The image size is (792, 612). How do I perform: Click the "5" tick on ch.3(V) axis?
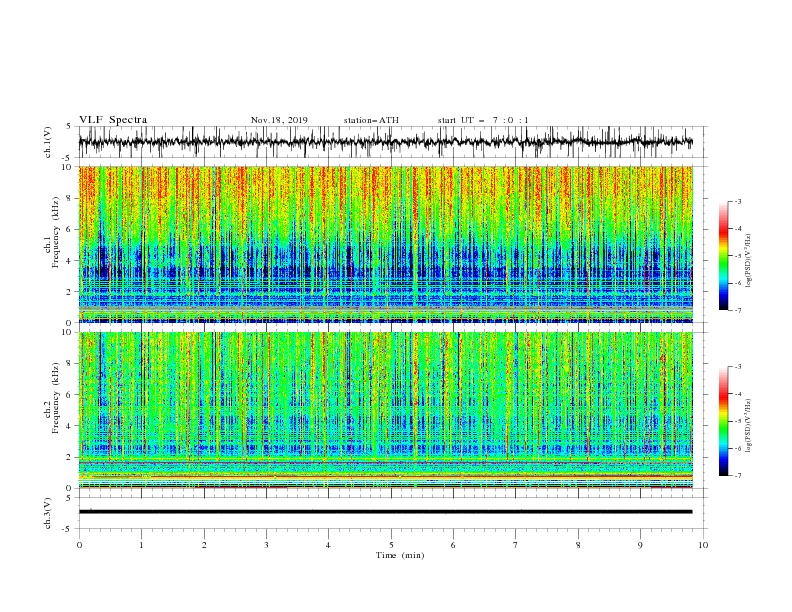[69, 497]
